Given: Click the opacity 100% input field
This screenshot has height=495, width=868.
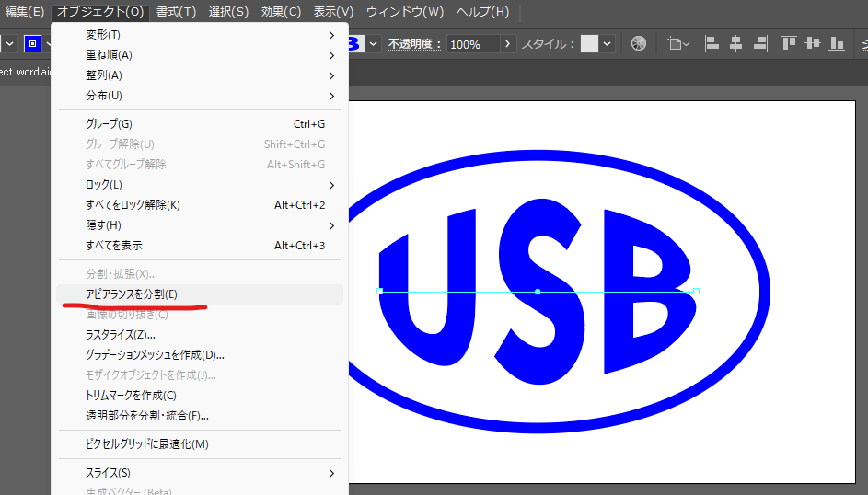Looking at the screenshot, I should tap(473, 44).
